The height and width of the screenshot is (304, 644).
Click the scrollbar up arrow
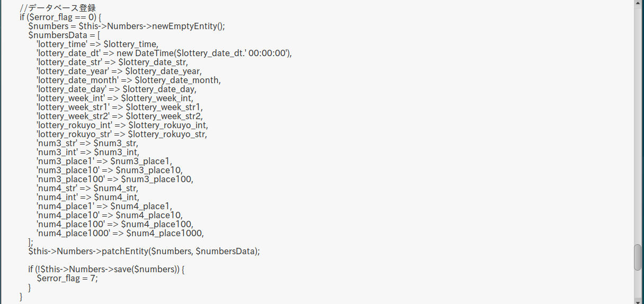point(638,3)
